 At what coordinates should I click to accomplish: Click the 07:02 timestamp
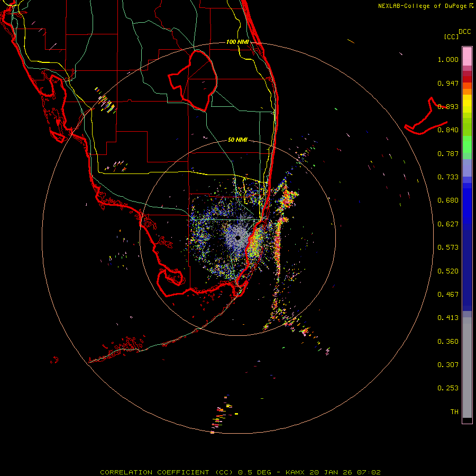tap(369, 472)
